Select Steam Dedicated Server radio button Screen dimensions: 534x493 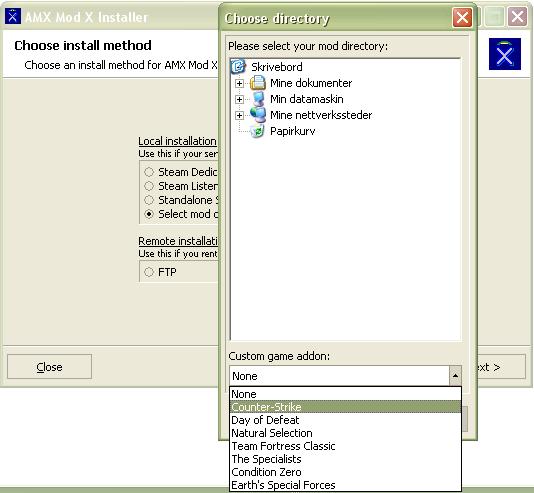149,172
